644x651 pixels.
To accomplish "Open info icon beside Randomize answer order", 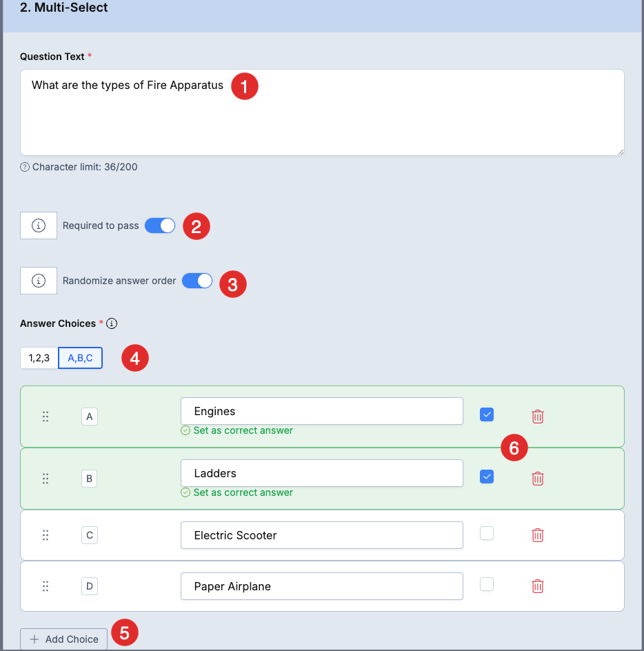I will (39, 281).
